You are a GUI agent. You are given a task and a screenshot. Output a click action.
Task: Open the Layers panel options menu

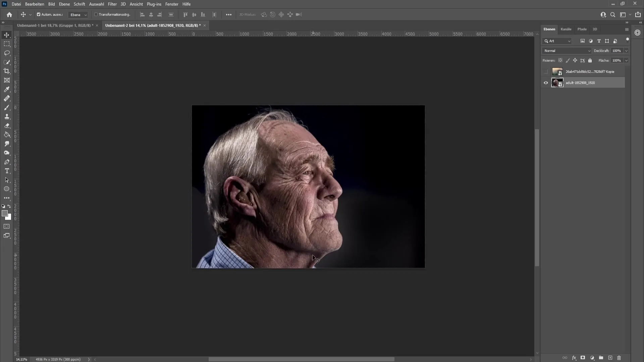[627, 29]
